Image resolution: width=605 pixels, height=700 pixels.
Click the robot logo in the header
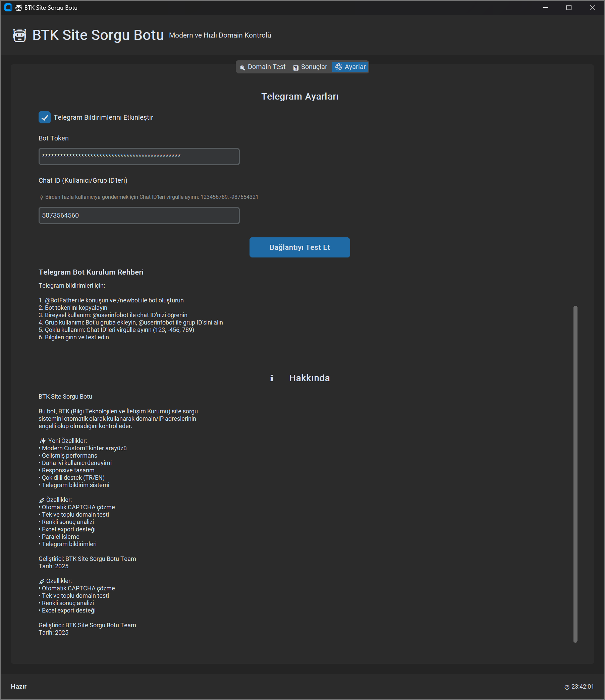(x=19, y=36)
